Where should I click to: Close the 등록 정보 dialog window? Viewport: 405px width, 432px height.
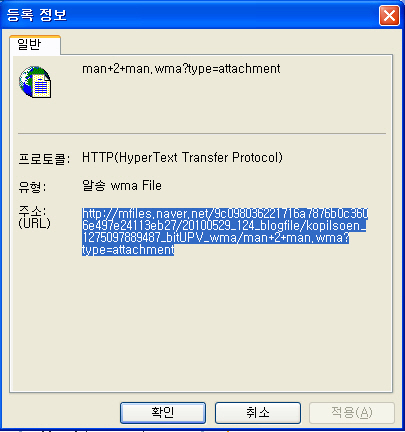(x=389, y=15)
